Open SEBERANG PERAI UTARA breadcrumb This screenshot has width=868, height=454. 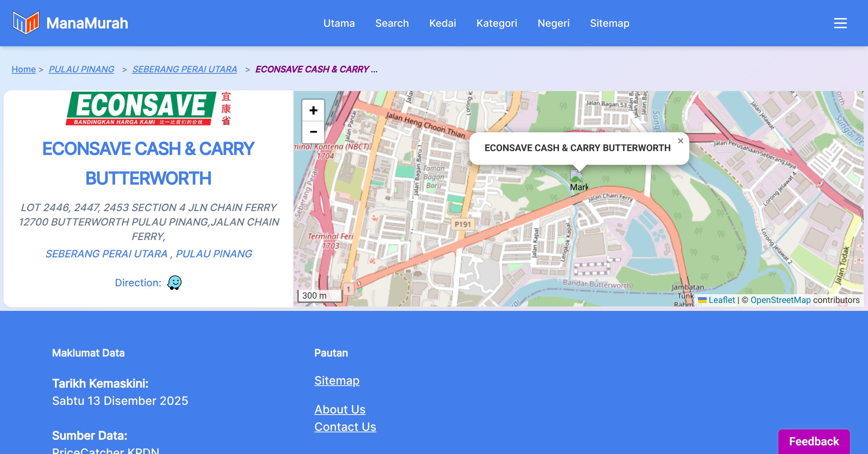(x=184, y=69)
